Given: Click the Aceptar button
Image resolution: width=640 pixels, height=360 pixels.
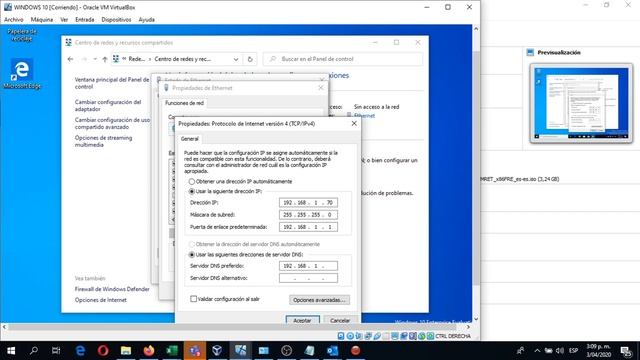Looking at the screenshot, I should pyautogui.click(x=302, y=320).
